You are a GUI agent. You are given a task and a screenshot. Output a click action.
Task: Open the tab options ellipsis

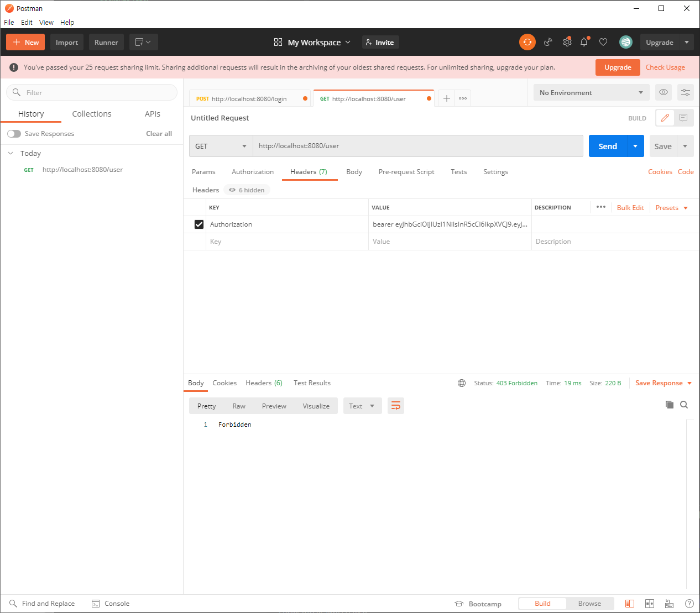(463, 98)
